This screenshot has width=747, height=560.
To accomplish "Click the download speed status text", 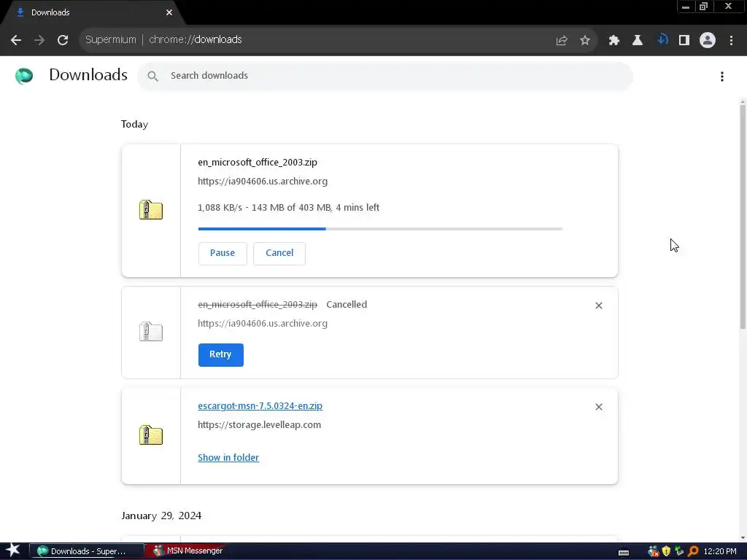I will tap(288, 208).
